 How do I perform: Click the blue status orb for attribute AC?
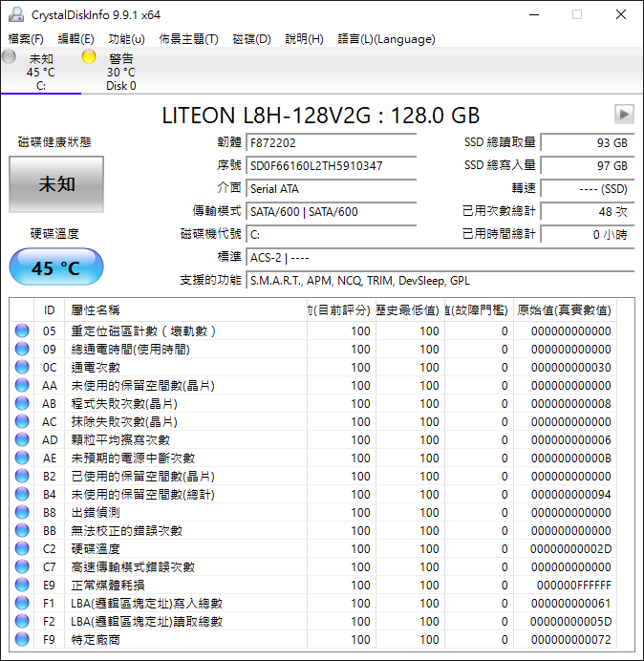click(22, 421)
